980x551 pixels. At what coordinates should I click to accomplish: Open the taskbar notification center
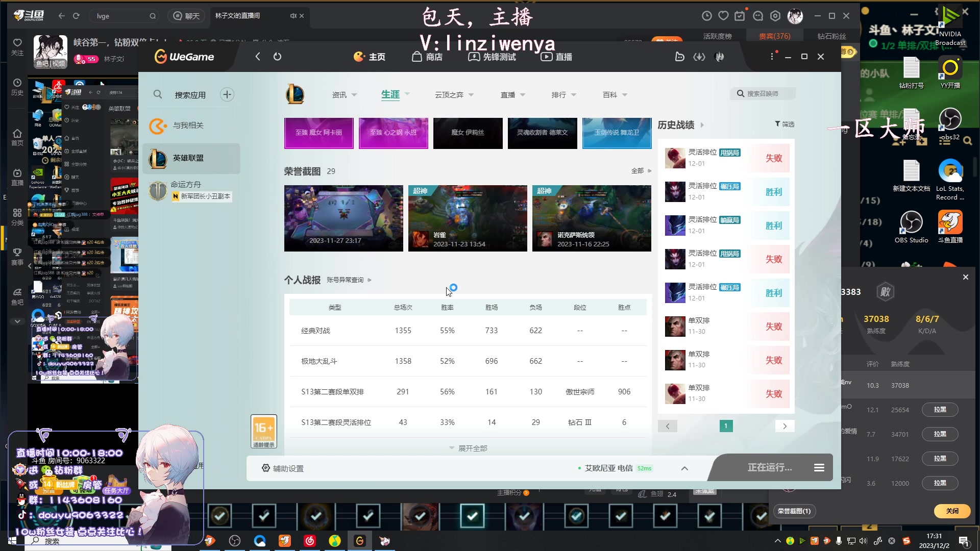tap(964, 541)
